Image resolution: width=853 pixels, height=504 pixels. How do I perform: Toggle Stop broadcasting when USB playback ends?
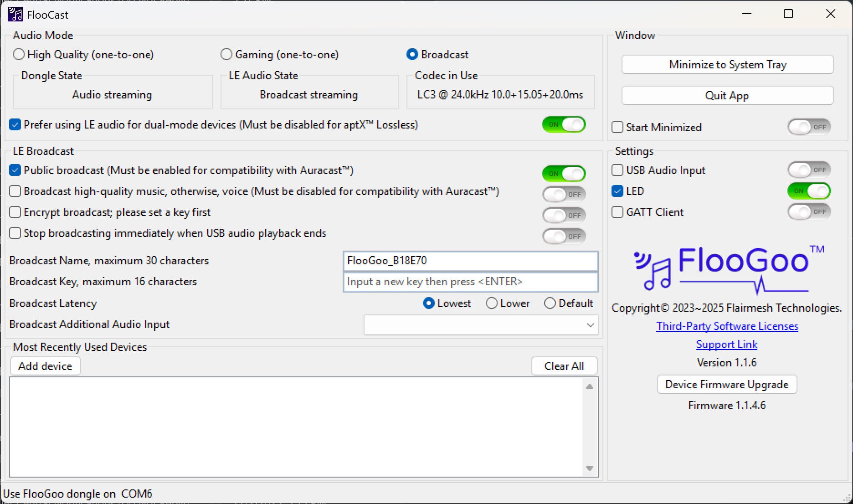564,236
